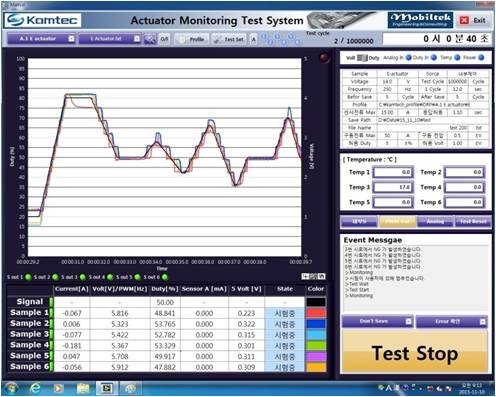Open the Error dropdown near Test Stop
This screenshot has width=496, height=397.
(x=452, y=321)
